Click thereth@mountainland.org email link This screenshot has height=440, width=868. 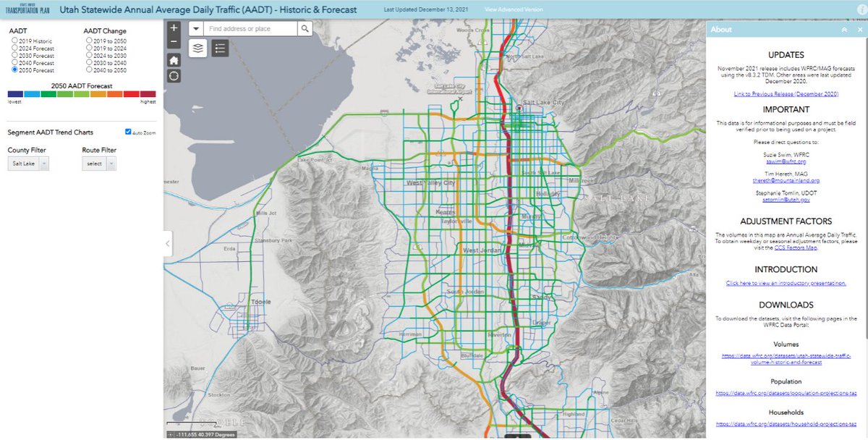786,180
